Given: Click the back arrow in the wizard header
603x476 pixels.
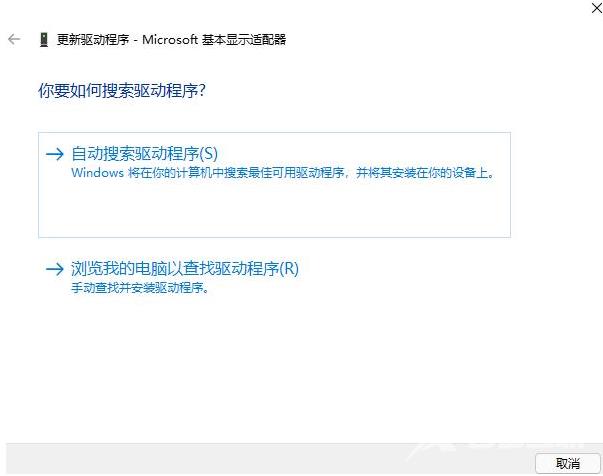Looking at the screenshot, I should (x=14, y=39).
